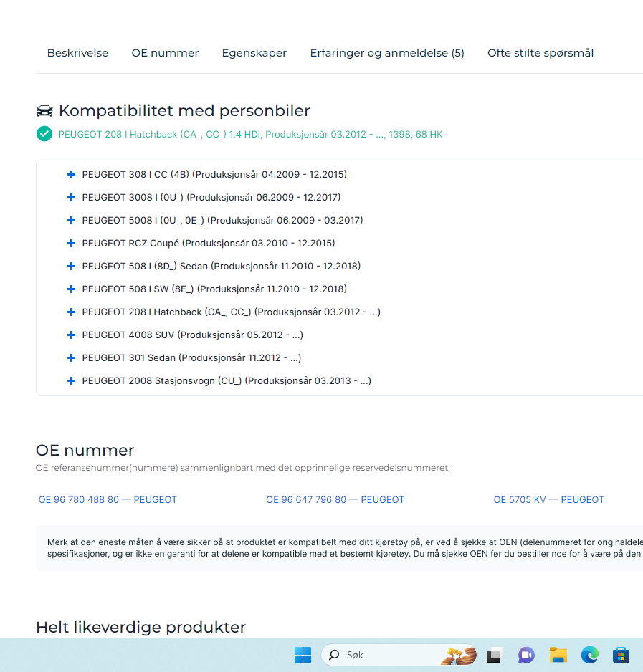Open Microsoft Edge from taskbar
643x672 pixels.
point(590,655)
